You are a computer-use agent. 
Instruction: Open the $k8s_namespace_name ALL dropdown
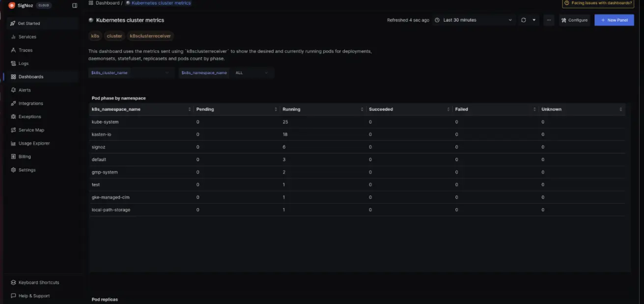pos(251,73)
